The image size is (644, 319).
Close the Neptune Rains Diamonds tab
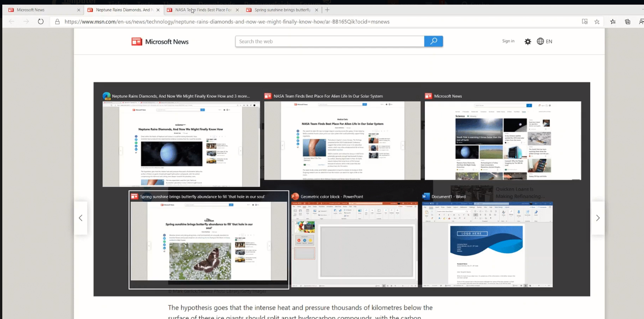coord(158,10)
